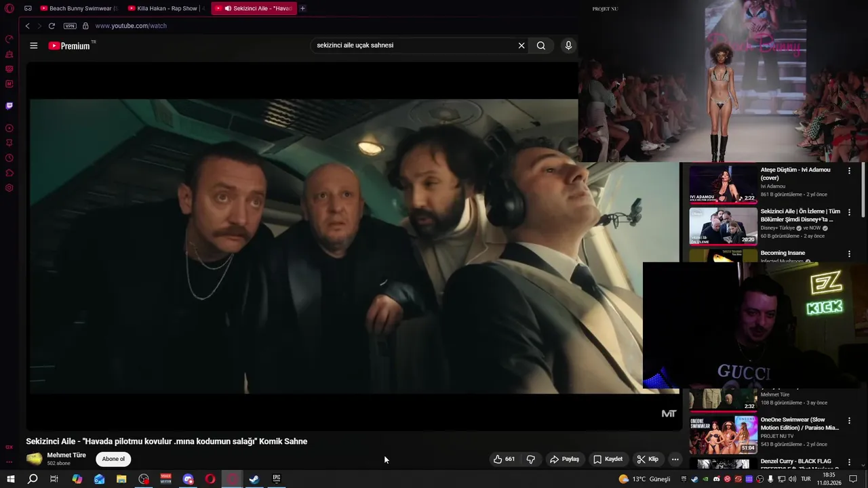Open clock and date 18:35 flyout
The image size is (868, 488).
click(829, 479)
